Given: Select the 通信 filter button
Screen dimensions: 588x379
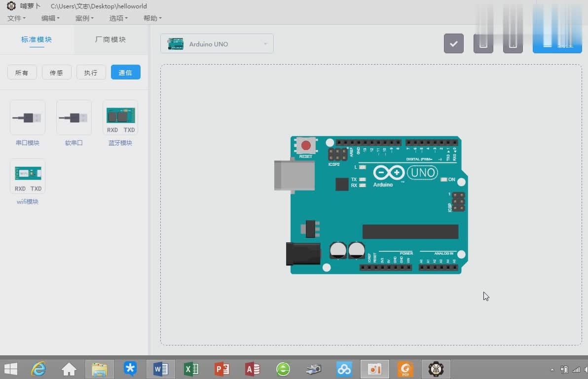Looking at the screenshot, I should pyautogui.click(x=126, y=73).
